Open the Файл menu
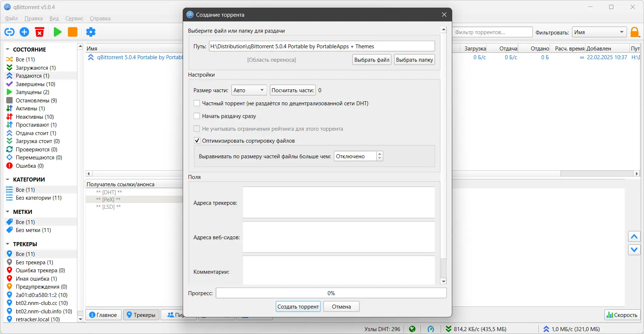The image size is (644, 334). (11, 19)
